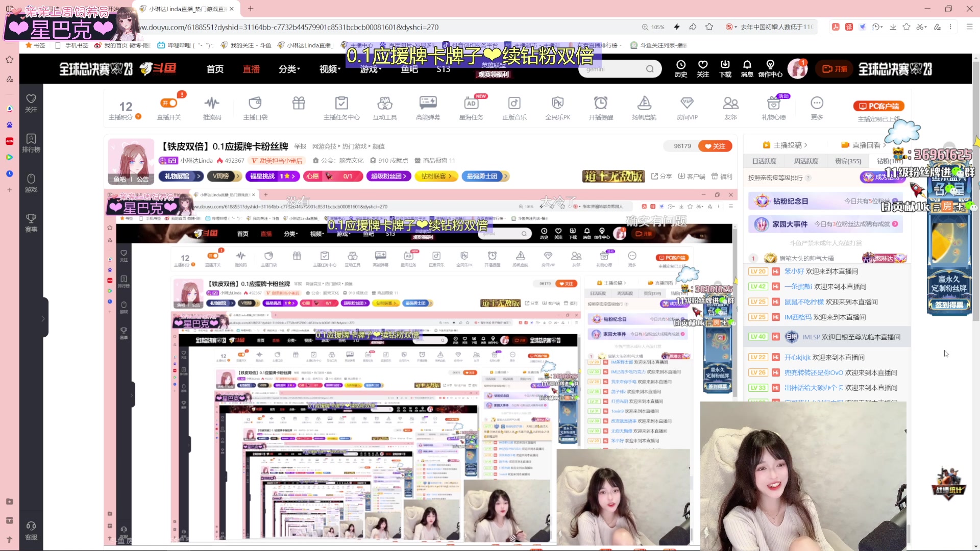Viewport: 980px width, 551px height.
Task: Click 心愿 0/1 wish progress
Action: (333, 176)
